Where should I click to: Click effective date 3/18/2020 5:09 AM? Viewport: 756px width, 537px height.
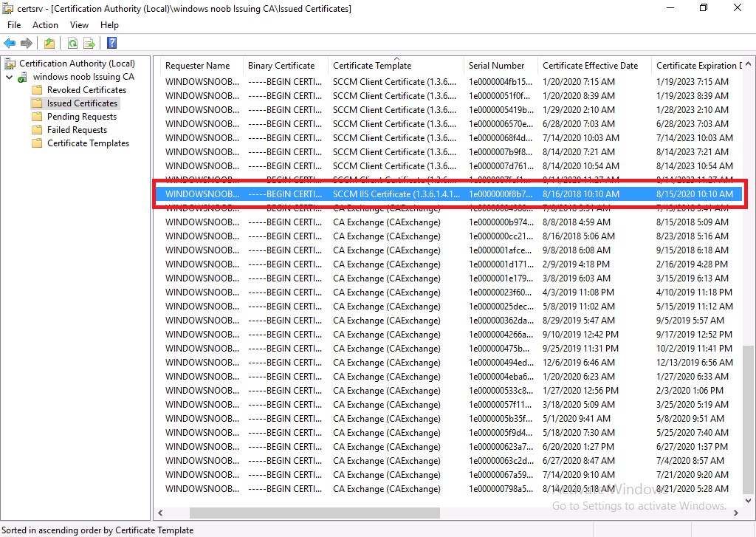[x=579, y=404]
